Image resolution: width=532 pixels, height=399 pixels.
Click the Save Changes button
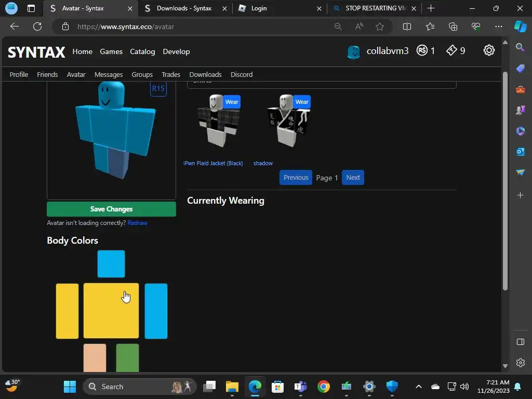(x=111, y=209)
